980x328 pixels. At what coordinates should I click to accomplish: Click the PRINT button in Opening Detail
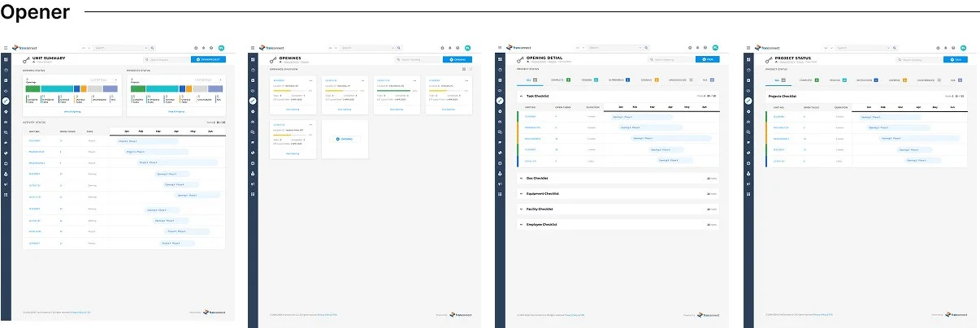tap(707, 59)
